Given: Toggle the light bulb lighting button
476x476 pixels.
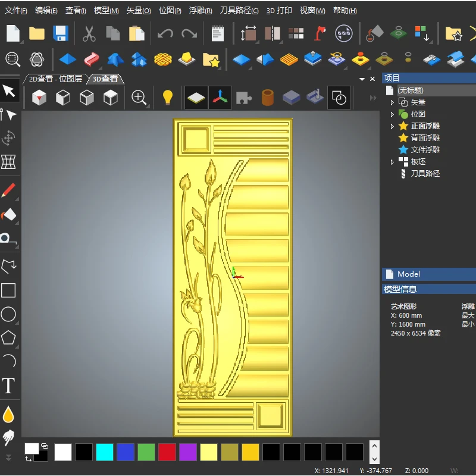Looking at the screenshot, I should (168, 98).
